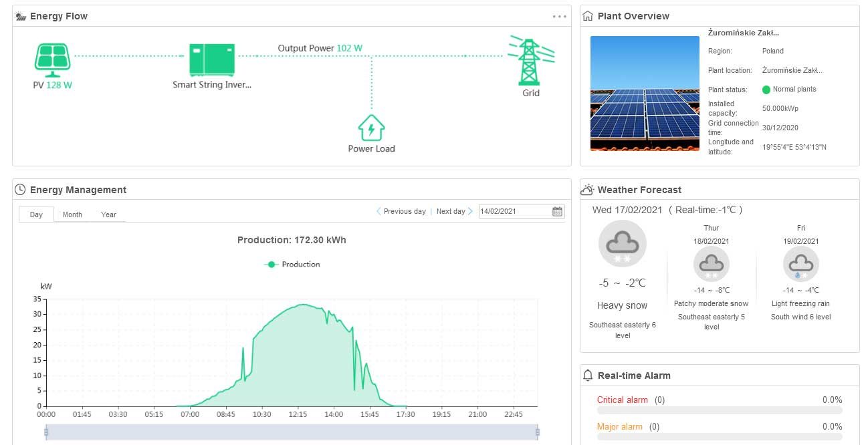
Task: Click Wednesday's heavy snow weather icon
Action: tap(622, 245)
